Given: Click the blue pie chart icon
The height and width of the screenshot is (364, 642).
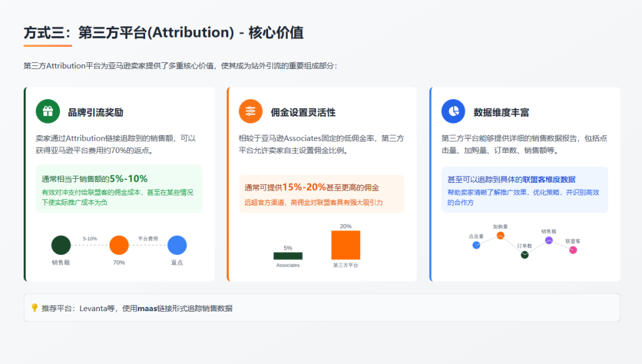Looking at the screenshot, I should [453, 111].
